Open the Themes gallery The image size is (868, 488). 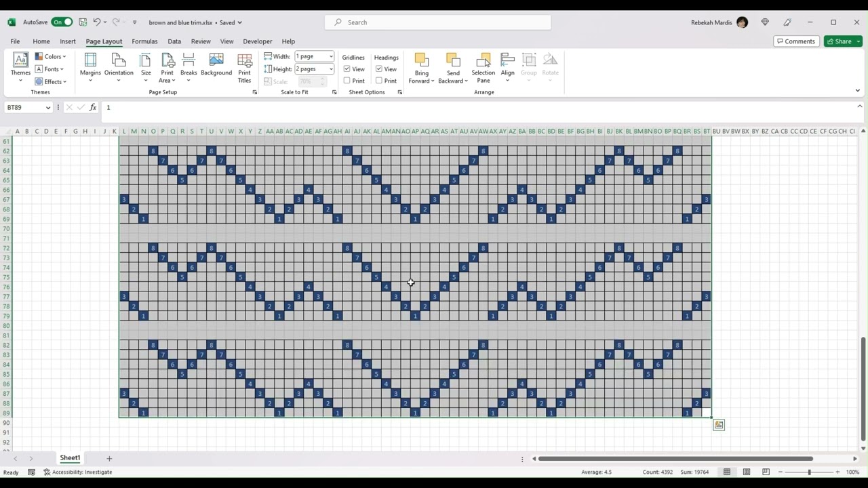tap(20, 68)
